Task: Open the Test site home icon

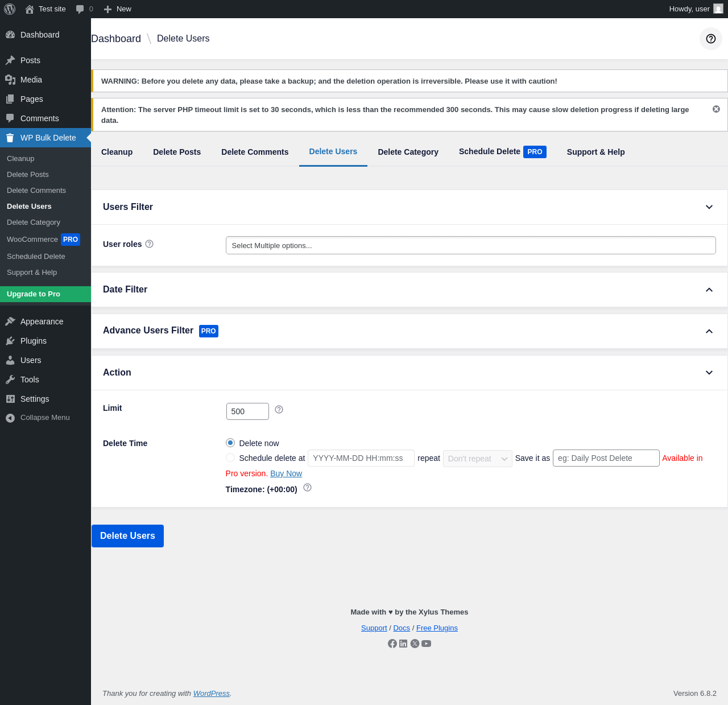Action: [30, 9]
